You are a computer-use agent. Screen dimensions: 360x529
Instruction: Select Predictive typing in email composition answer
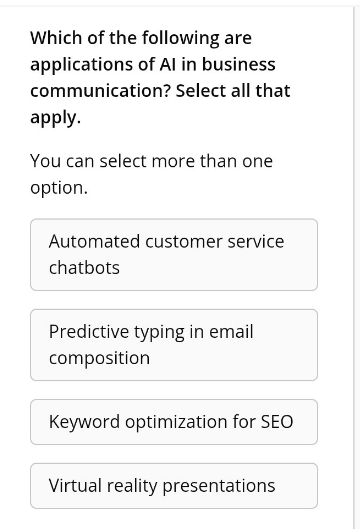(x=174, y=345)
